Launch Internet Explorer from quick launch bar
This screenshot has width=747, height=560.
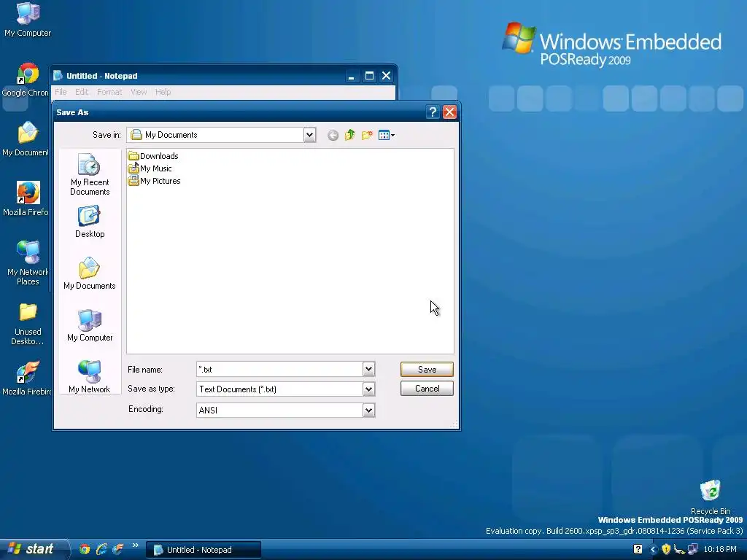click(101, 549)
